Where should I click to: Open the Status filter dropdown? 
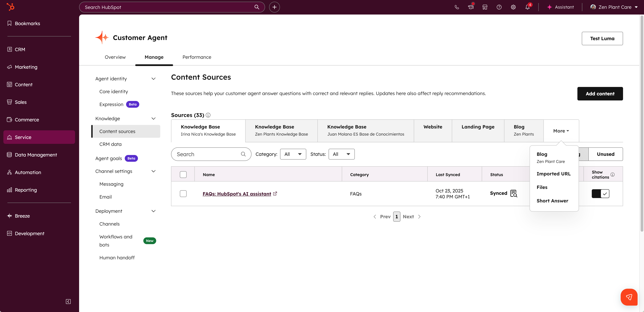(x=341, y=154)
